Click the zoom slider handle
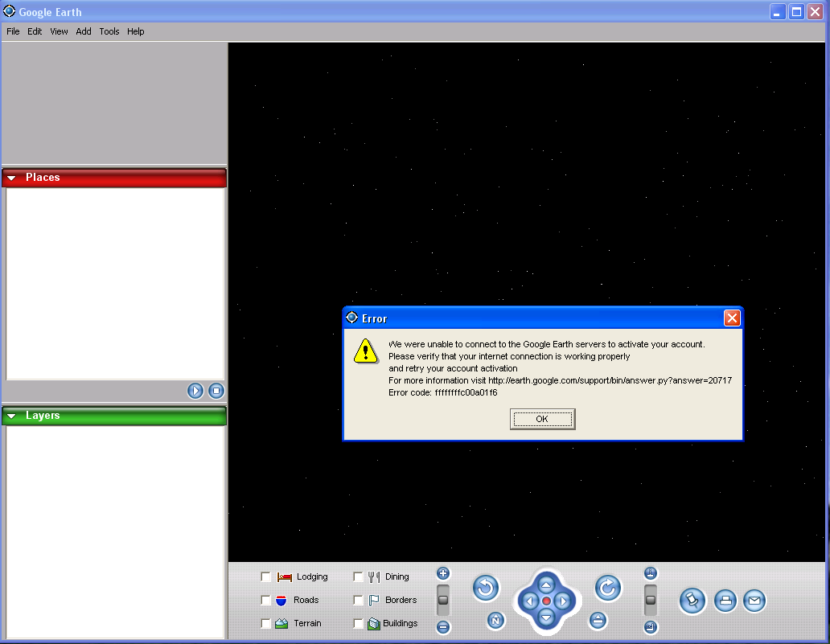Screen dimensions: 830x644 pyautogui.click(x=443, y=600)
